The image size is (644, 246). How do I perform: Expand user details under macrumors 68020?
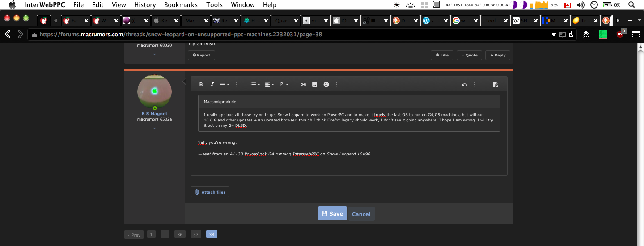point(154,54)
